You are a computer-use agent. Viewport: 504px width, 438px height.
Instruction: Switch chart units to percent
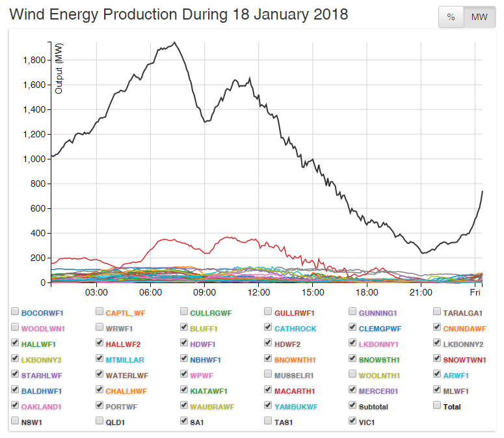tap(450, 17)
